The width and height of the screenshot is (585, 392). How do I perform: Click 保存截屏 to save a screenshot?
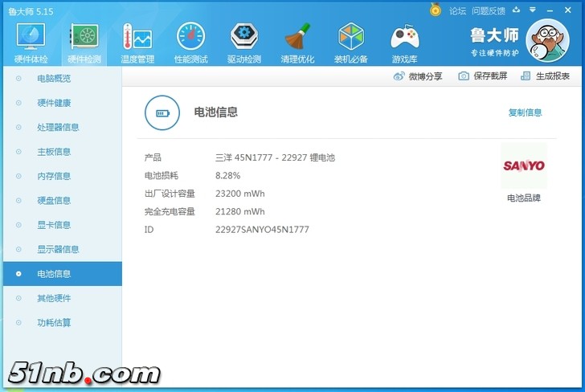(x=483, y=76)
